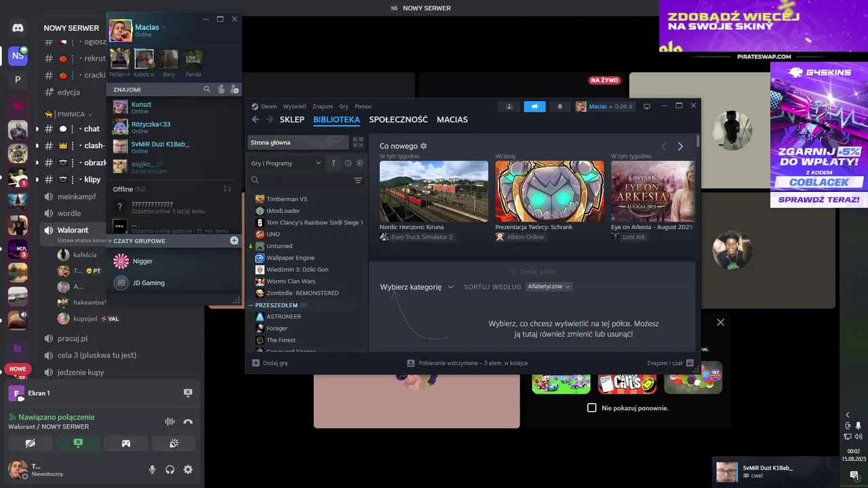The height and width of the screenshot is (488, 868).
Task: Open Gry i Programy filter dropdown
Action: [x=285, y=163]
